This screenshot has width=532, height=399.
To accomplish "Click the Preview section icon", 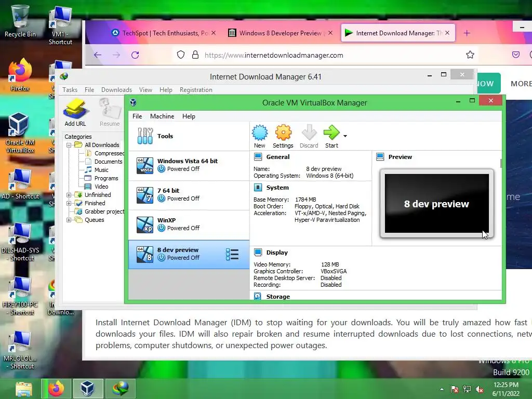I will pos(380,157).
